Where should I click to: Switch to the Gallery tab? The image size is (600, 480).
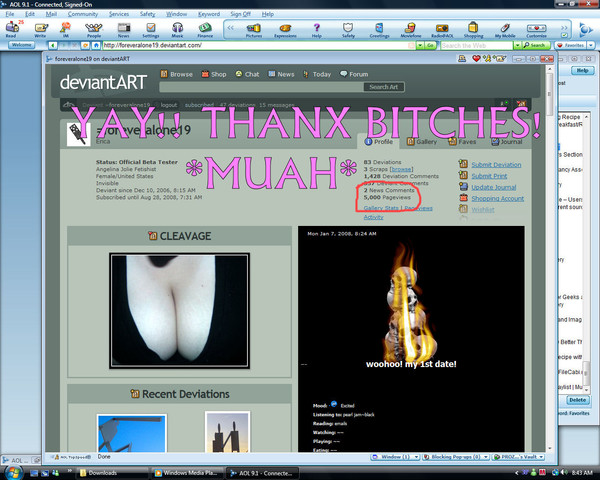pyautogui.click(x=422, y=142)
